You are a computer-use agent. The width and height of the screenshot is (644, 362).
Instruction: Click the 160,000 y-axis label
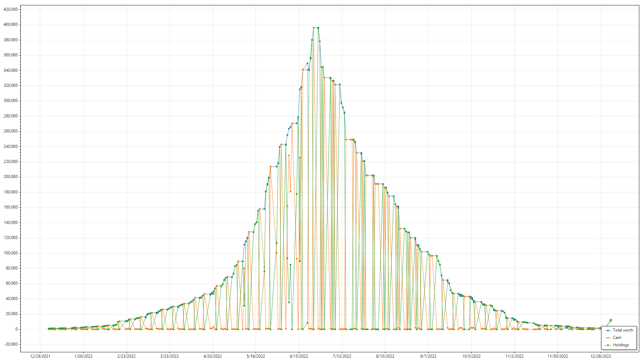pyautogui.click(x=10, y=207)
